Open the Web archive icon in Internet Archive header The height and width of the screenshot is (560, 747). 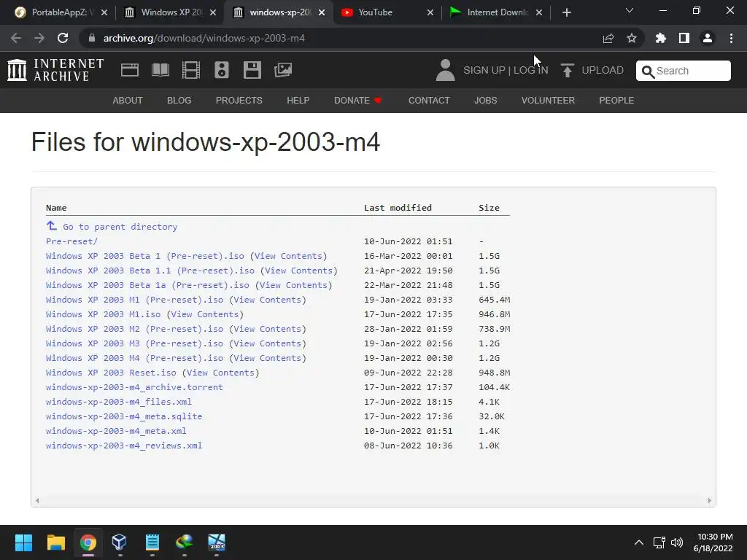pyautogui.click(x=130, y=70)
